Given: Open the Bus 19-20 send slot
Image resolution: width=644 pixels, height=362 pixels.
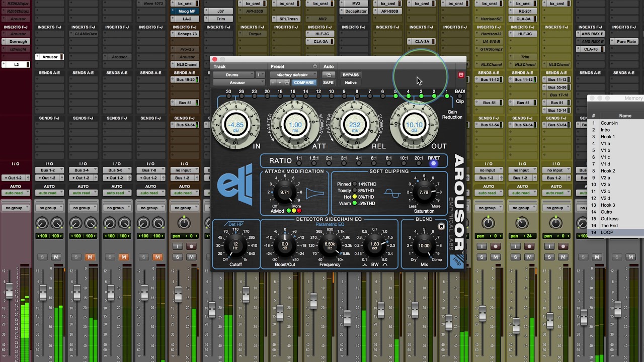Looking at the screenshot, I should pyautogui.click(x=185, y=79).
